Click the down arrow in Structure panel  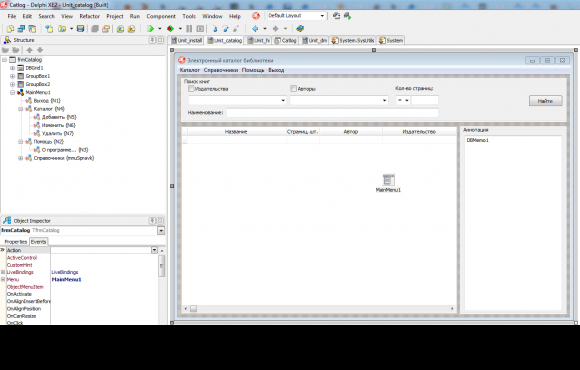(40, 50)
